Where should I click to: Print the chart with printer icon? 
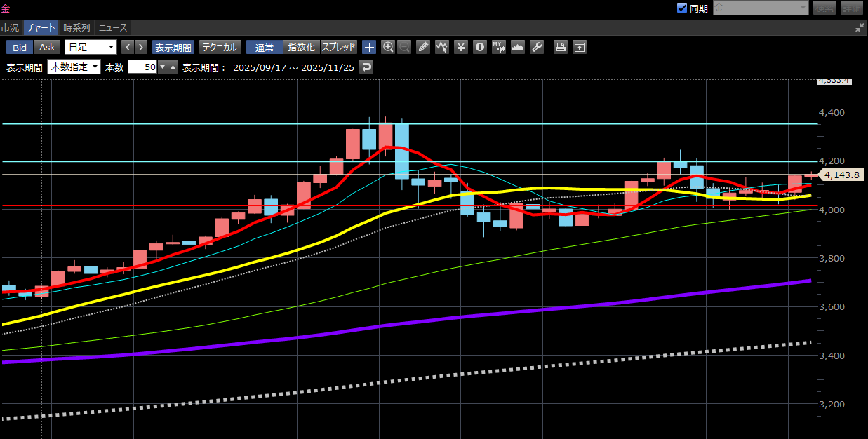(561, 47)
